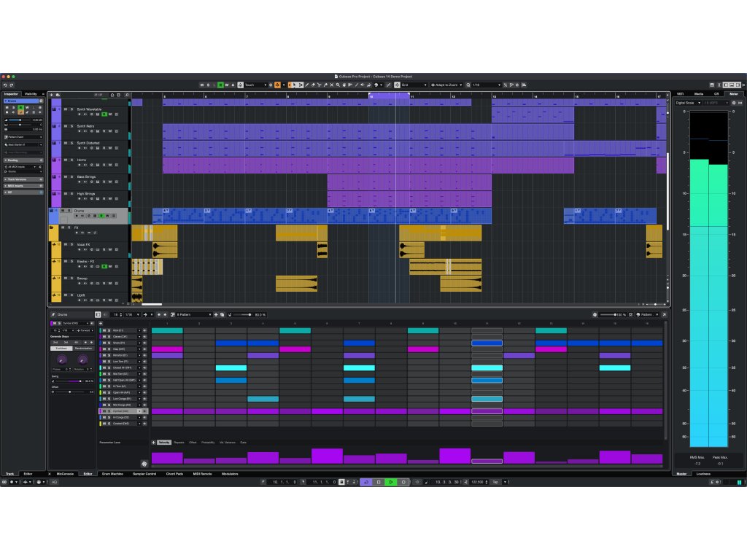Open the automation mode Touch dropdown
Image resolution: width=747 pixels, height=560 pixels.
coord(256,85)
